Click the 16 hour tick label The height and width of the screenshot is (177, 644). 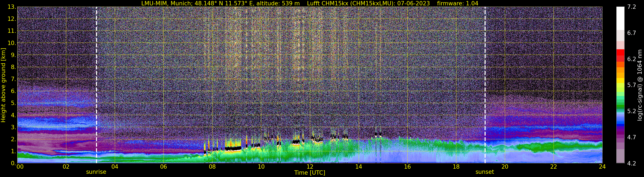point(407,167)
